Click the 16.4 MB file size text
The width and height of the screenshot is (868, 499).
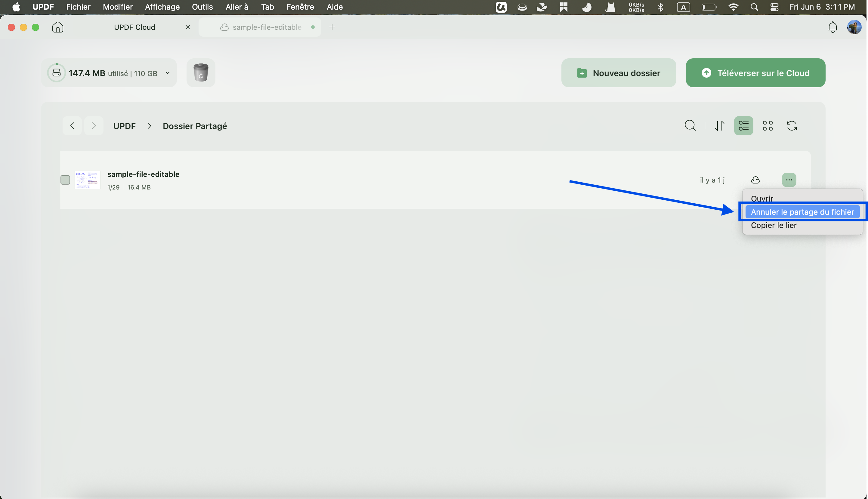pyautogui.click(x=139, y=187)
